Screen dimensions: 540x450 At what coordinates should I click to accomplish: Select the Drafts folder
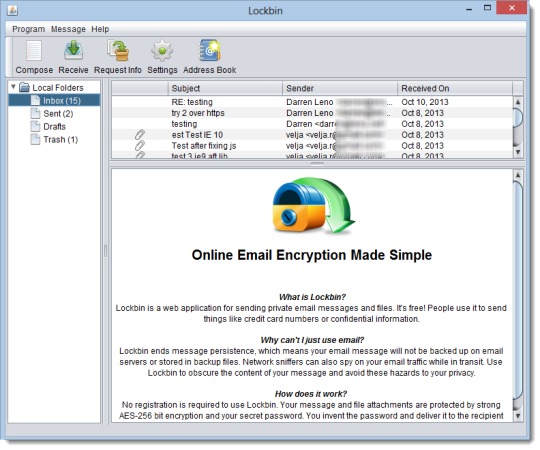coord(54,127)
